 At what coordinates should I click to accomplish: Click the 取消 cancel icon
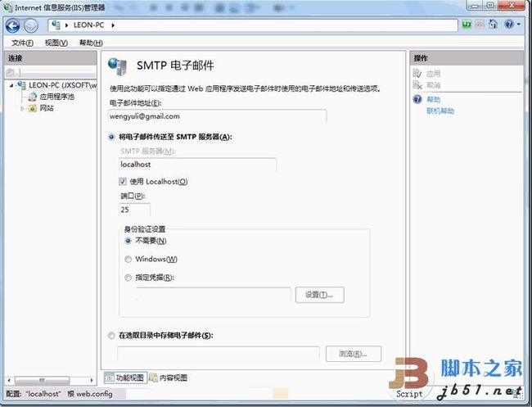click(x=417, y=85)
